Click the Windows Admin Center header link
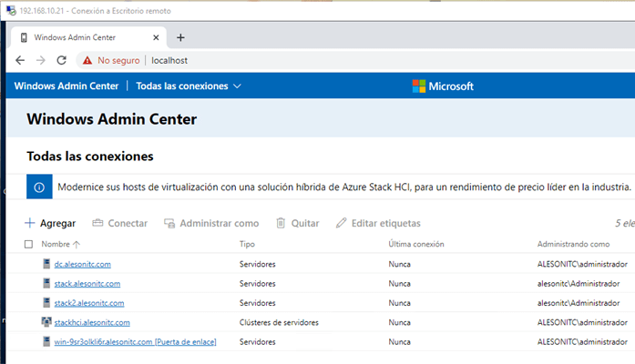Viewport: 635px width, 364px height. (67, 86)
